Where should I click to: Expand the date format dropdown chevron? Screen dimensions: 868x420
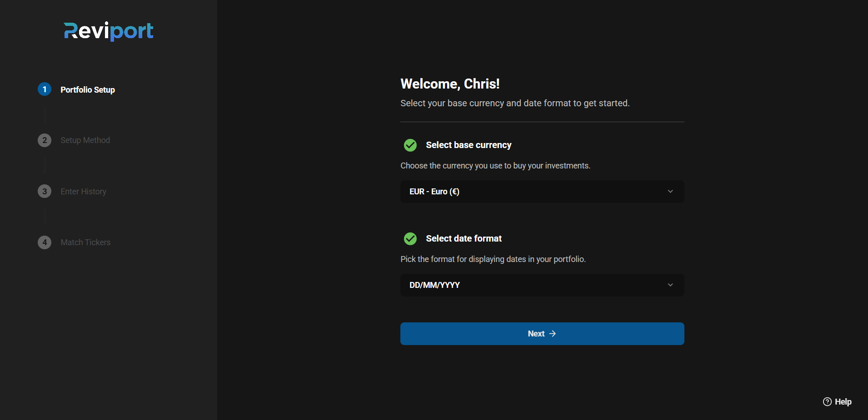click(670, 285)
